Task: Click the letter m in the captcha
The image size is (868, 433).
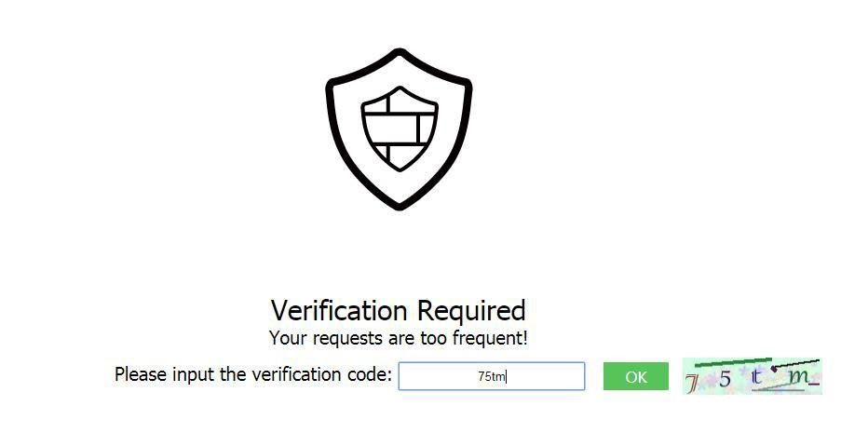Action: pos(798,376)
